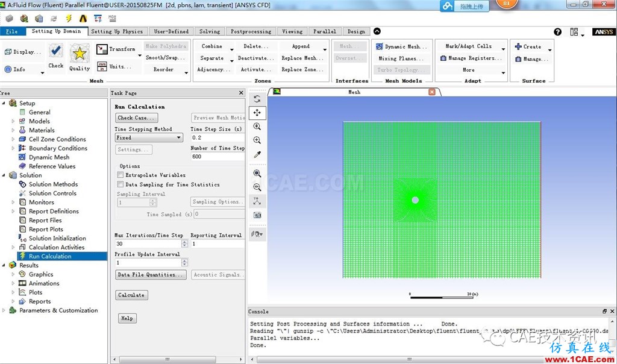This screenshot has height=364, width=617.
Task: Select the zoom-to-area plus magnifier tool
Action: (257, 140)
